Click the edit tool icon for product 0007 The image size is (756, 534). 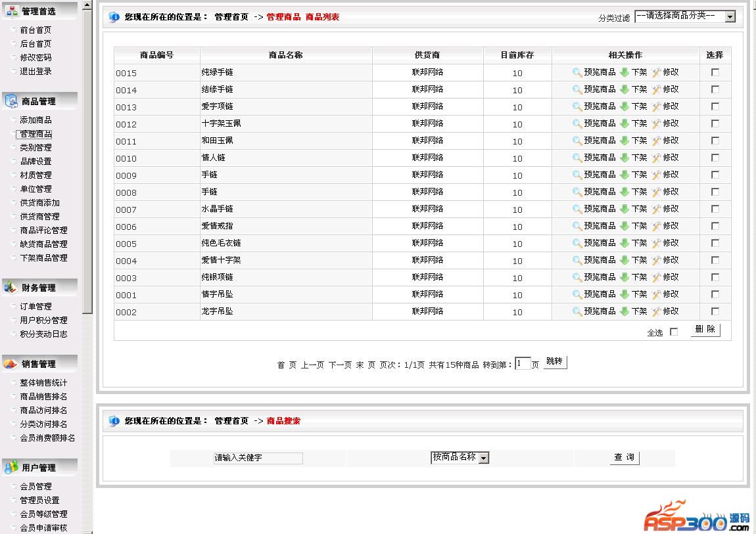point(656,209)
